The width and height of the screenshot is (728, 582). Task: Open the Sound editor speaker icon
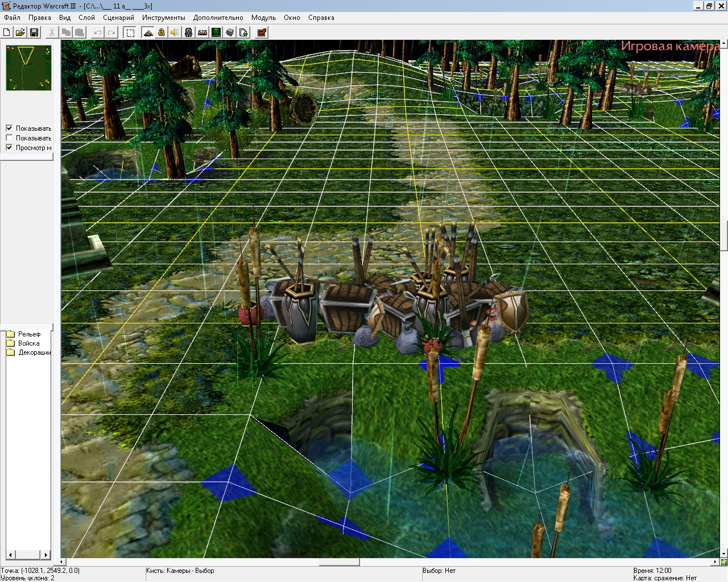[x=175, y=32]
